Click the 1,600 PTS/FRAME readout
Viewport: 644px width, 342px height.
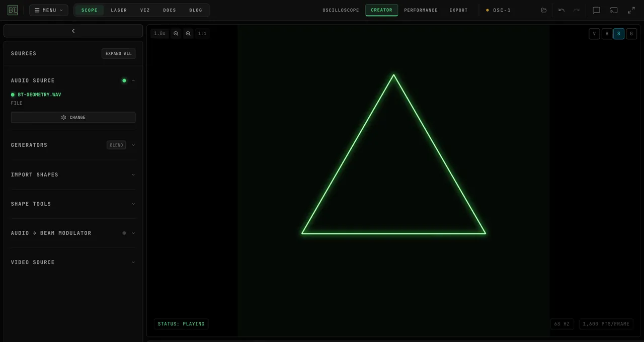coord(606,324)
